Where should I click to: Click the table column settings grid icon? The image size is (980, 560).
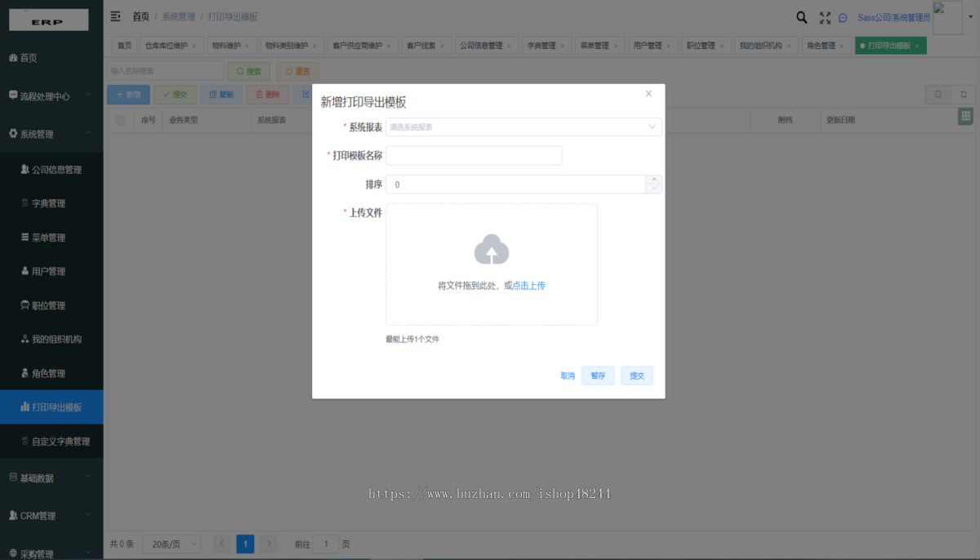pos(966,117)
